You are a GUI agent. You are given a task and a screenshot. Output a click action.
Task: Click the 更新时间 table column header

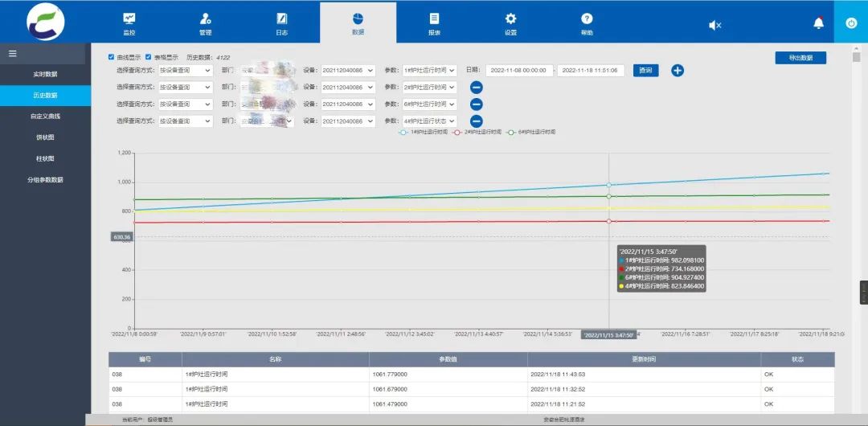click(645, 359)
